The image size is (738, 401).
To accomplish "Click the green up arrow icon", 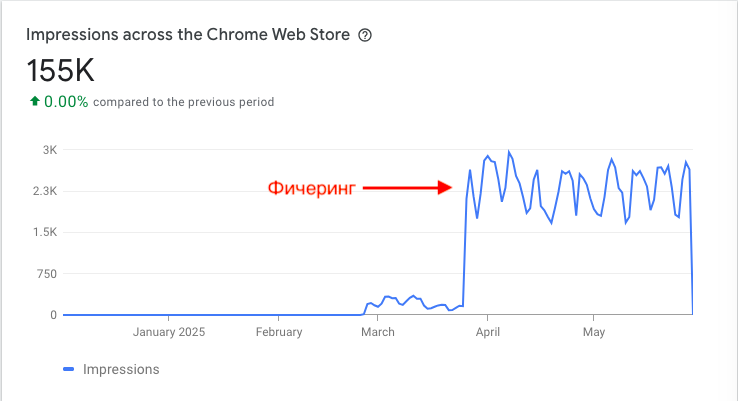I will tap(34, 101).
